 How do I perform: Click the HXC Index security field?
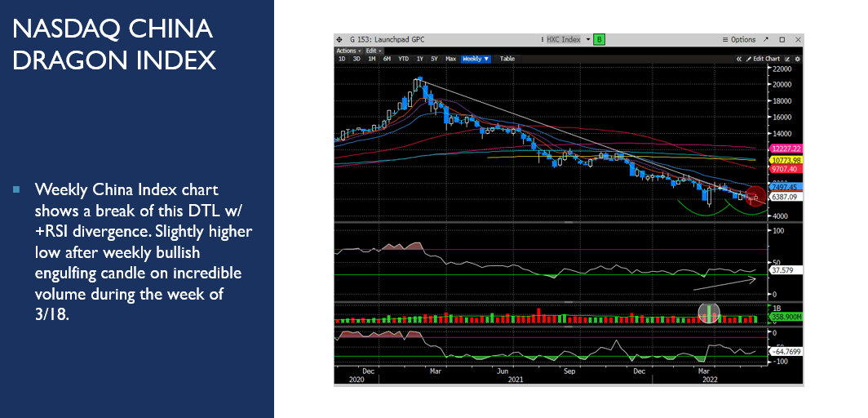pos(563,40)
